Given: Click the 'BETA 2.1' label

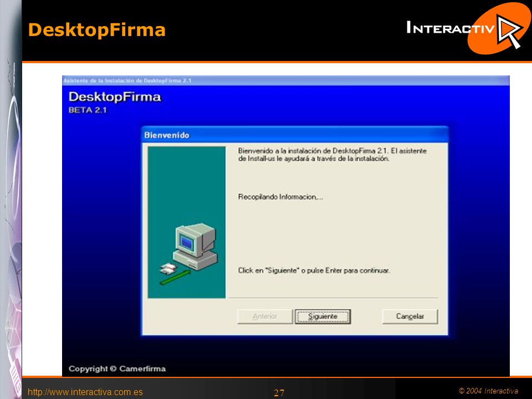Looking at the screenshot, I should (88, 110).
